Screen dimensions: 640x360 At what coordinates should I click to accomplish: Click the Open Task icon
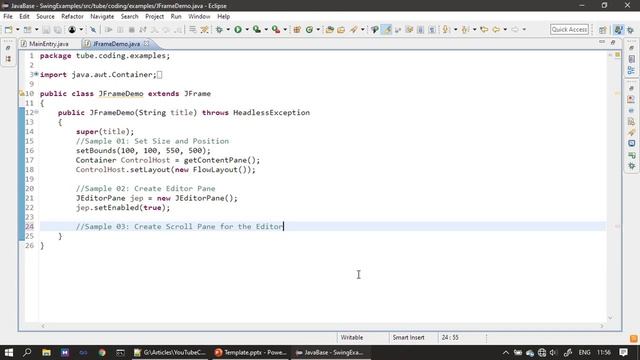pyautogui.click(x=341, y=29)
